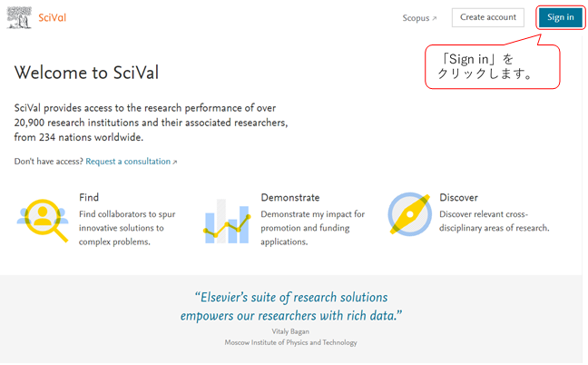
Task: Click the Find magnifying glass icon
Action: click(43, 219)
